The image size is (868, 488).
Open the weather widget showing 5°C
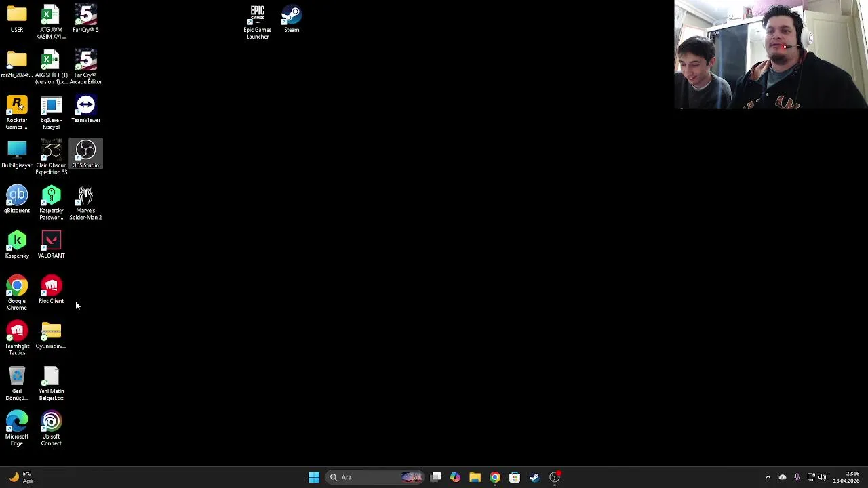pyautogui.click(x=20, y=477)
